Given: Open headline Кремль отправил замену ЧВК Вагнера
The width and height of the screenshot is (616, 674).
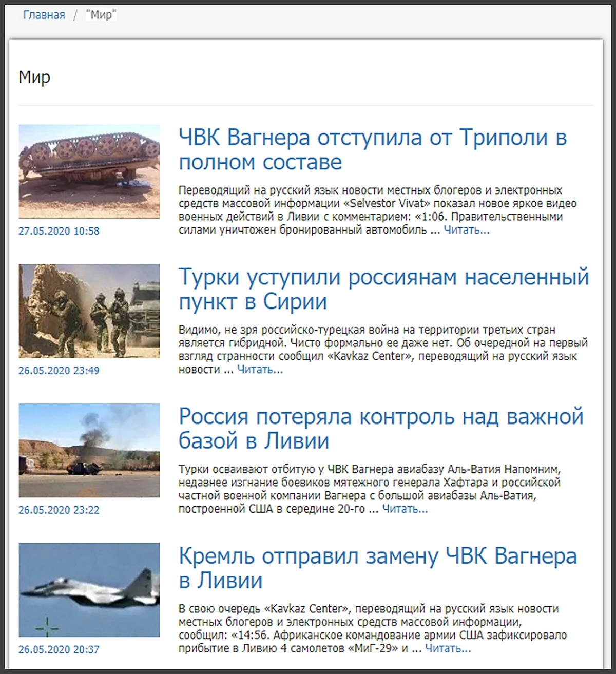Looking at the screenshot, I should 377,568.
